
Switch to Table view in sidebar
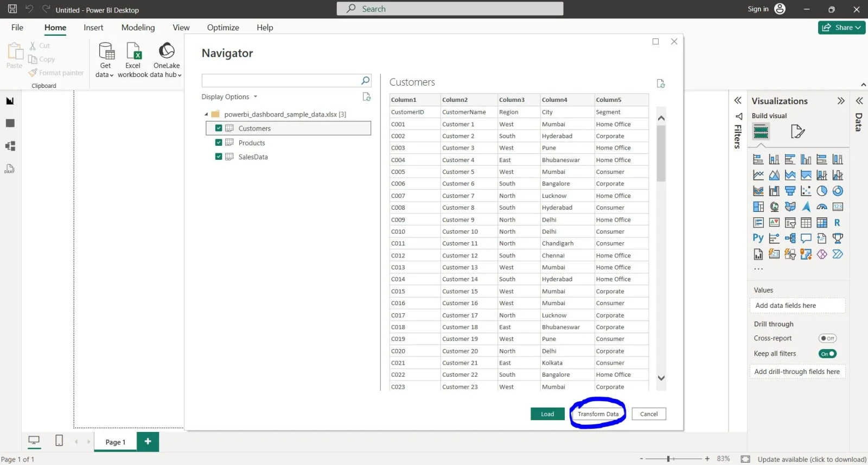[10, 124]
